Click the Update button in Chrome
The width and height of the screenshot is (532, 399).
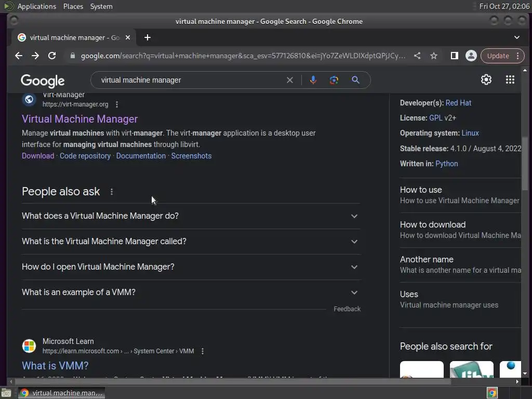[x=498, y=56]
